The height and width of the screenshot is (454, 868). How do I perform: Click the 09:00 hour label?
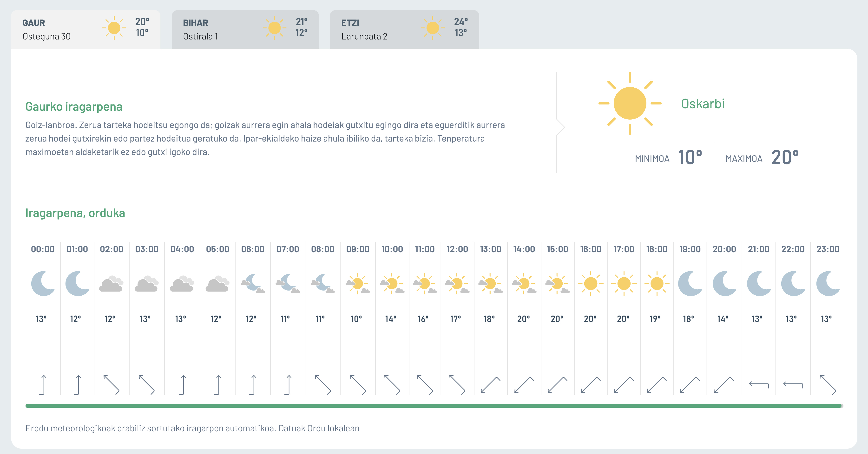point(357,249)
